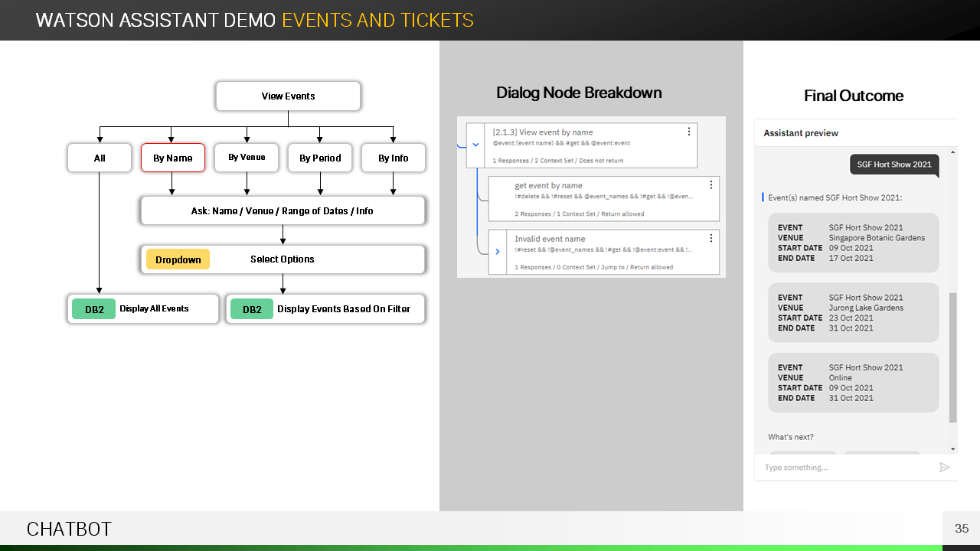
Task: Click the send message arrow icon
Action: coord(944,467)
